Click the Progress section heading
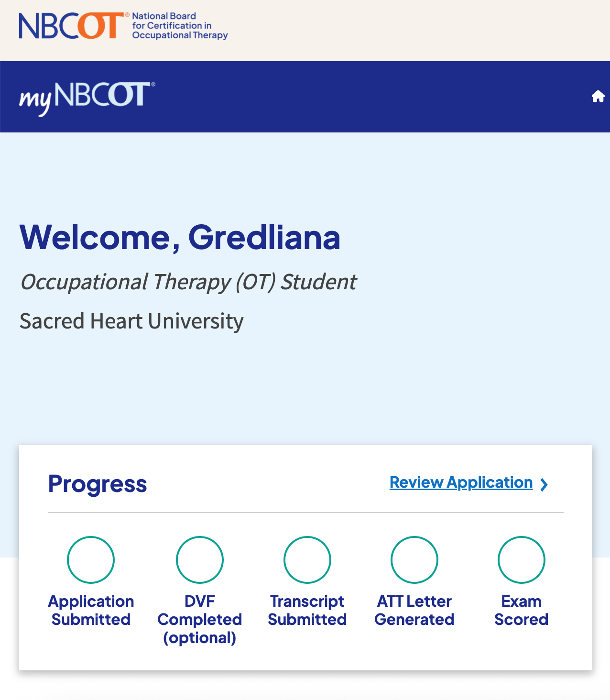The image size is (610, 700). (x=98, y=484)
